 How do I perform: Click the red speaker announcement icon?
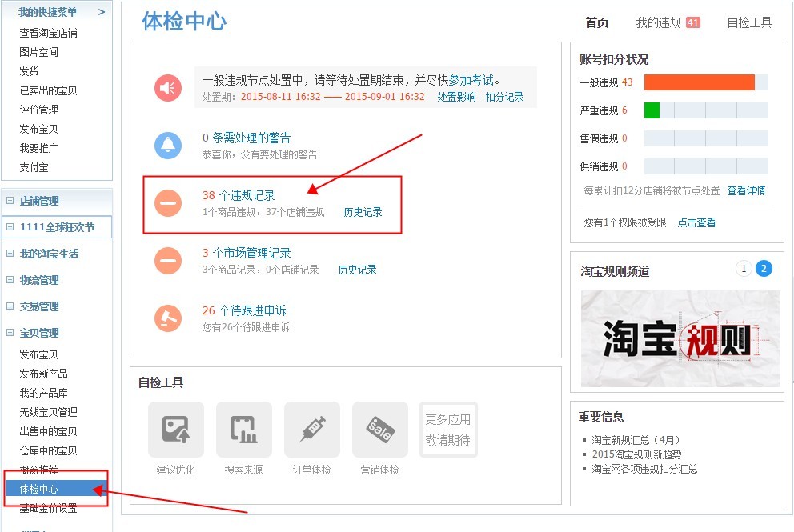[x=168, y=87]
